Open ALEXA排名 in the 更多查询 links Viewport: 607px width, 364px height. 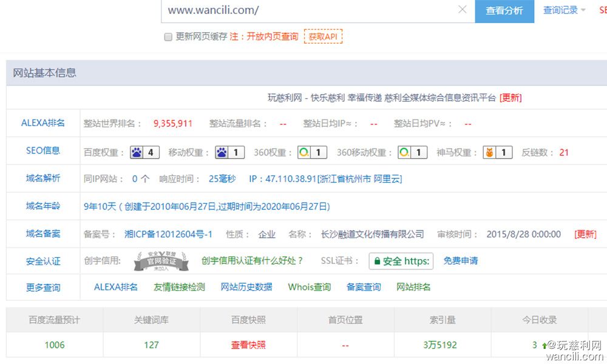[x=116, y=287]
